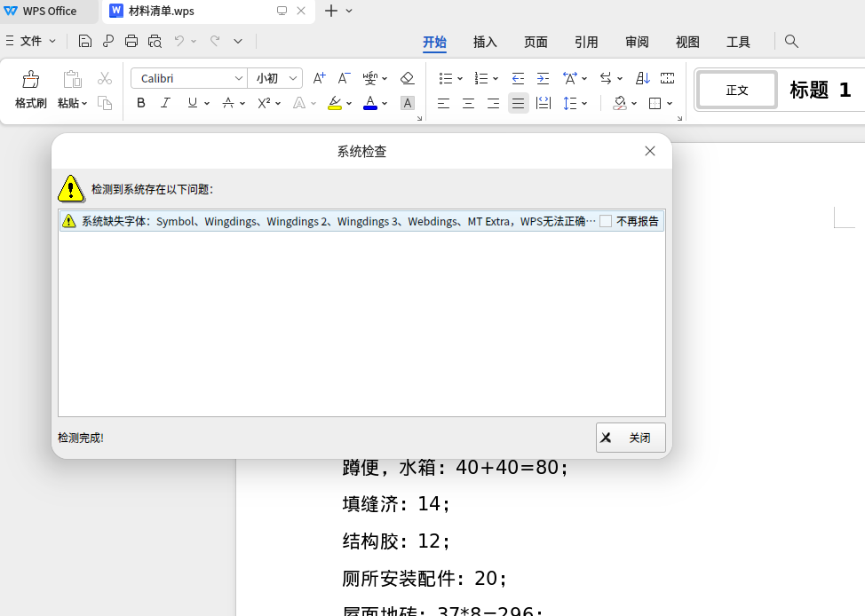Apply the 标题 1 style

tap(821, 90)
